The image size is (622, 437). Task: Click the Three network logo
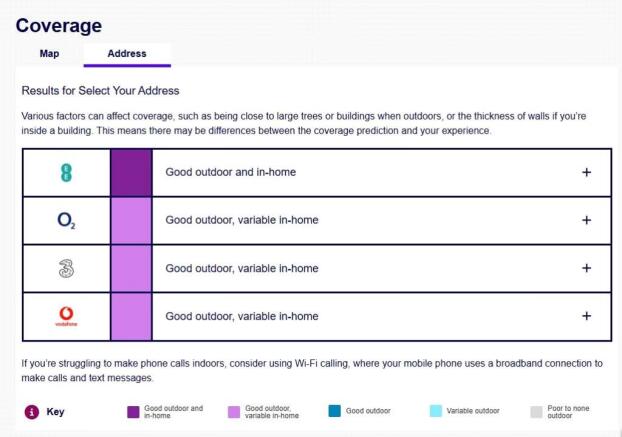[x=66, y=268]
